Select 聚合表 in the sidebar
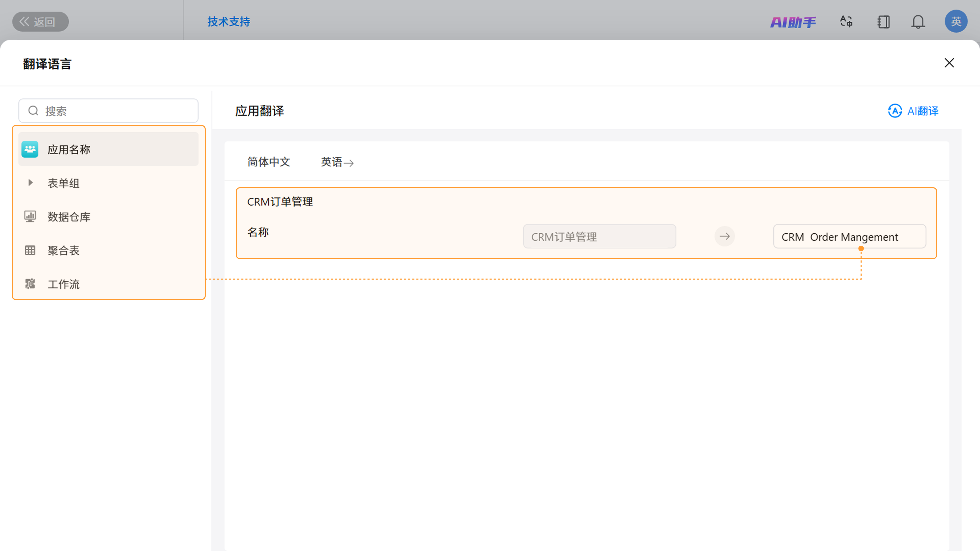The width and height of the screenshot is (980, 551). click(x=108, y=250)
